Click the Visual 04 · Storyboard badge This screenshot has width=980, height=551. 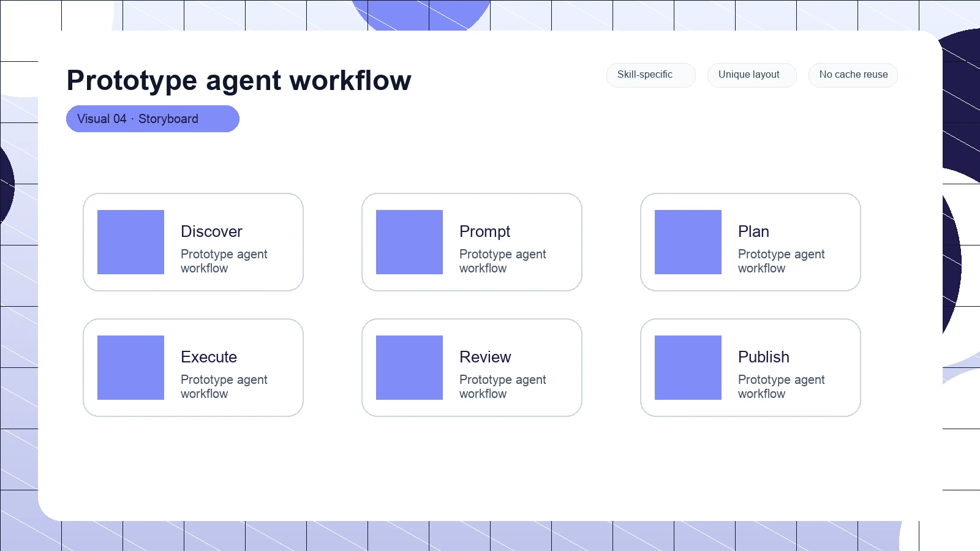153,119
